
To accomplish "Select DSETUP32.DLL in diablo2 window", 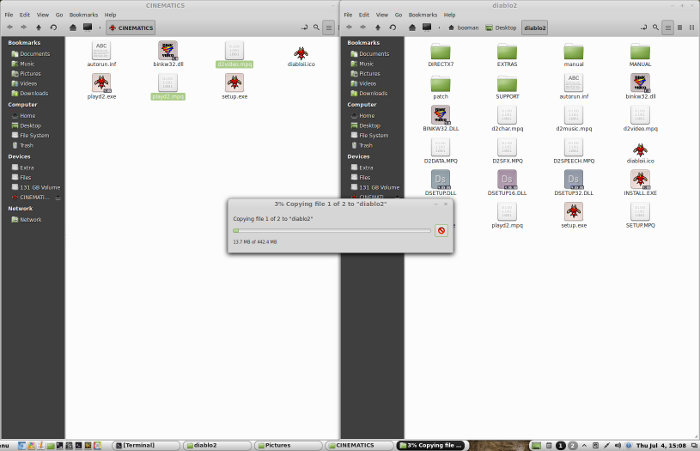I will pyautogui.click(x=574, y=183).
